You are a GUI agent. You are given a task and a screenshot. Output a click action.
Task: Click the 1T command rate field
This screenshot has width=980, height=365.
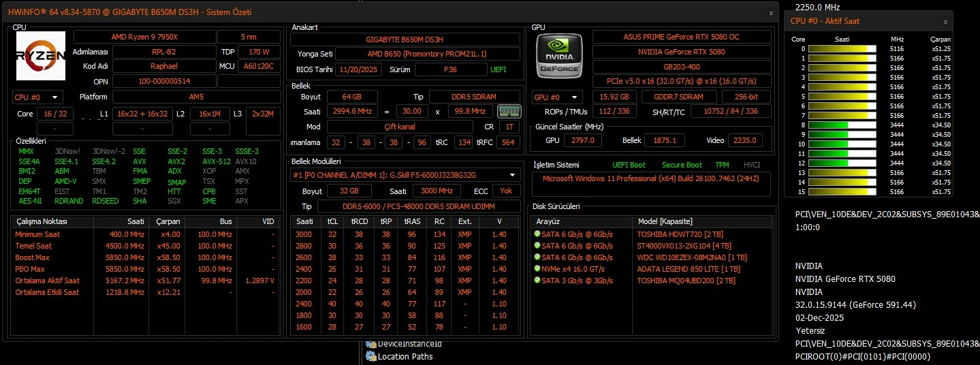[509, 127]
